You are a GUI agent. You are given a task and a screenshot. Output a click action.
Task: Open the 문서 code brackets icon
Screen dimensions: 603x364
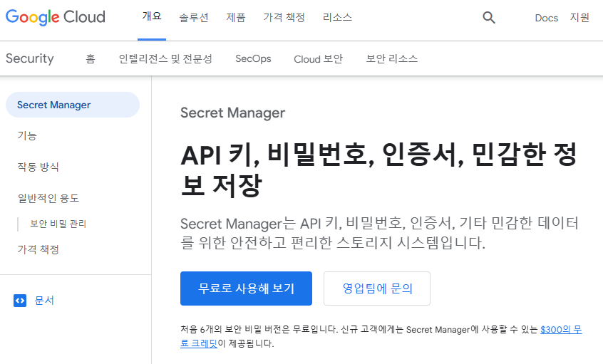[x=20, y=301]
